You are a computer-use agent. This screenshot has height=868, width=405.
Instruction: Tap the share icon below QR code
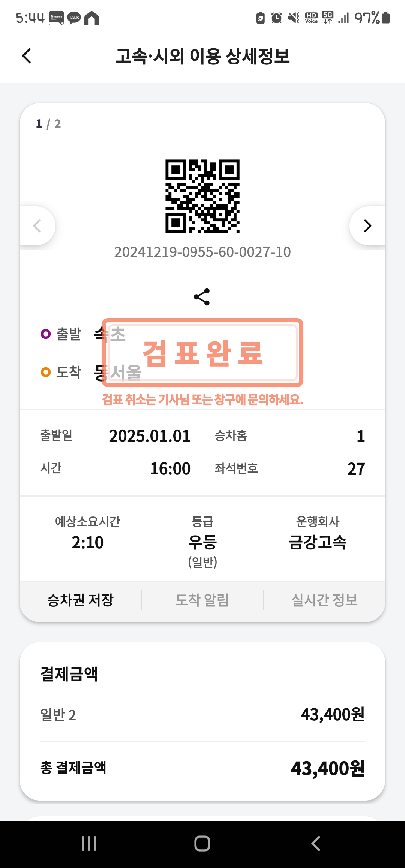(x=202, y=297)
